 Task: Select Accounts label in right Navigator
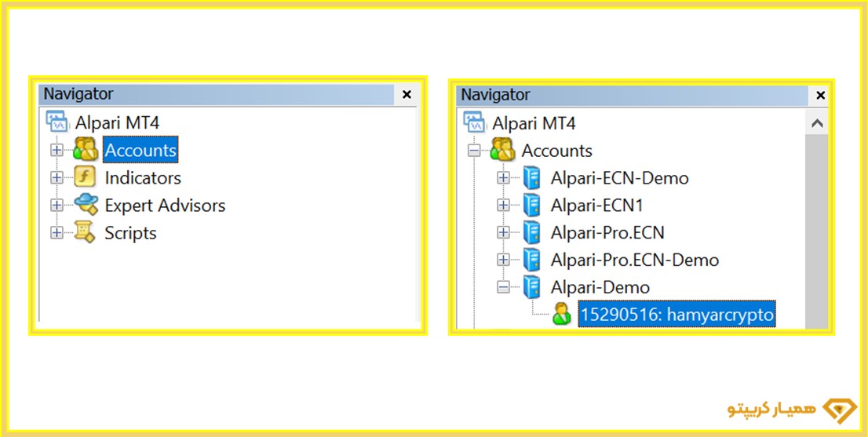coord(557,151)
